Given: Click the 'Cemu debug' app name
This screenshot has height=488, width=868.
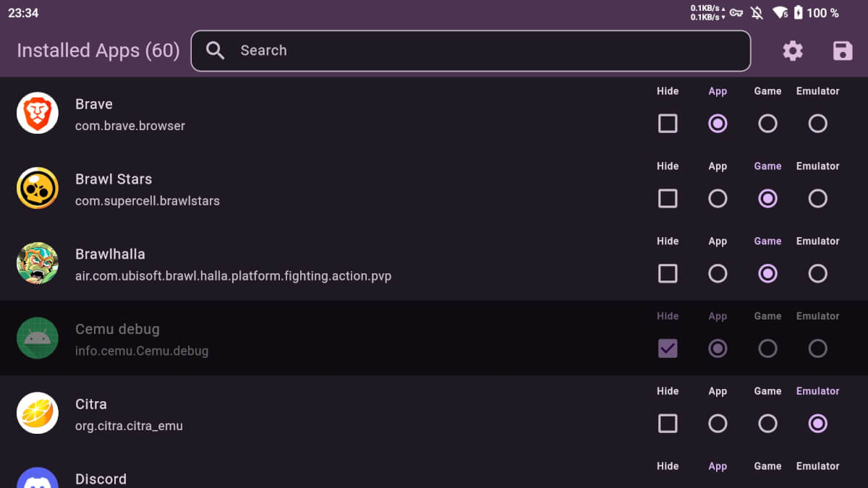Looking at the screenshot, I should click(x=117, y=329).
